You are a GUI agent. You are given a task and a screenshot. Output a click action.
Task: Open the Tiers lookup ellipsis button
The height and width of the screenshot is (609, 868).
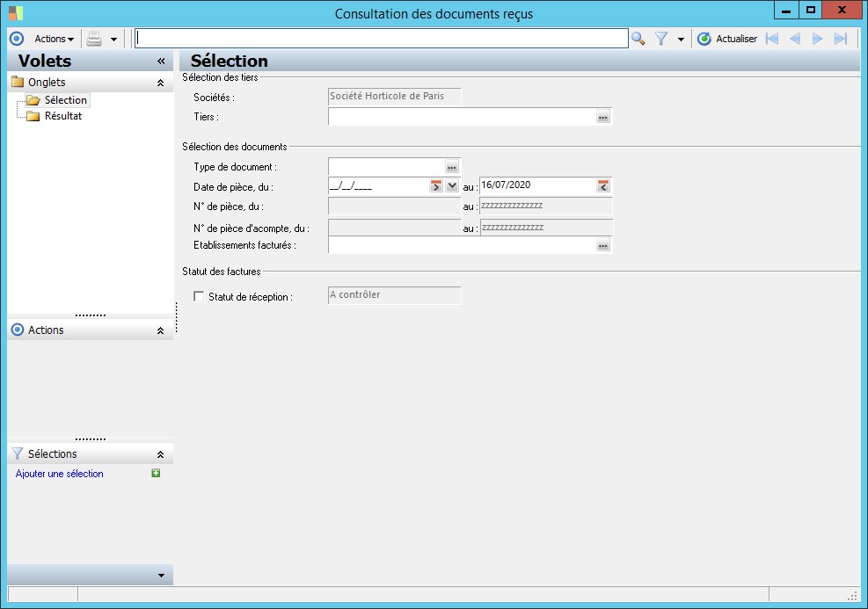tap(602, 117)
